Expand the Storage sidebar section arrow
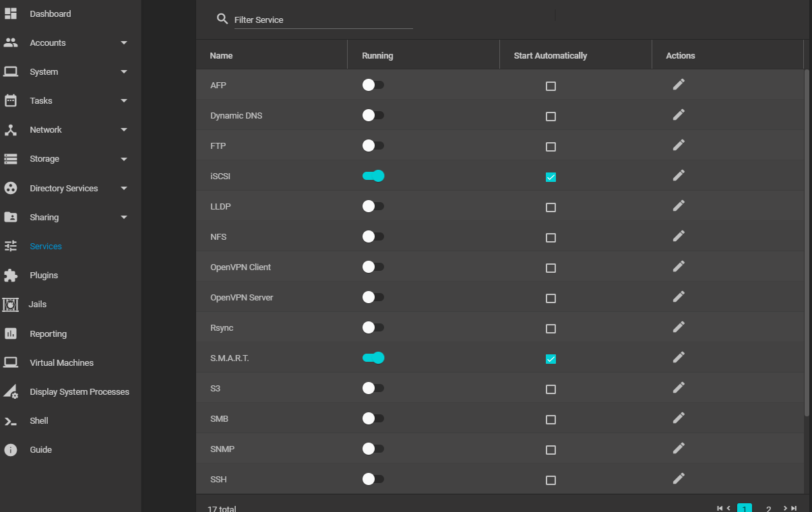The width and height of the screenshot is (812, 512). pos(124,160)
